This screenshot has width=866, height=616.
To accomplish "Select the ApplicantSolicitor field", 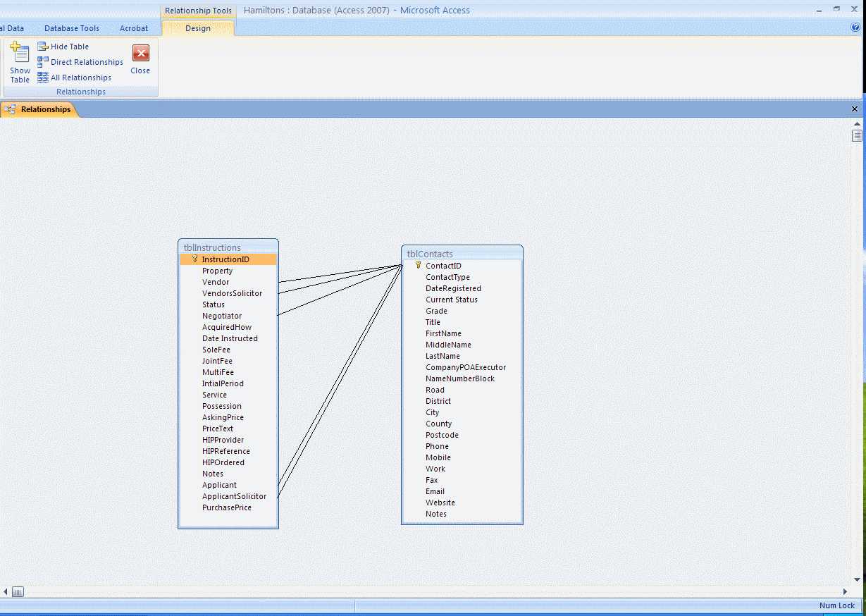I will 234,496.
